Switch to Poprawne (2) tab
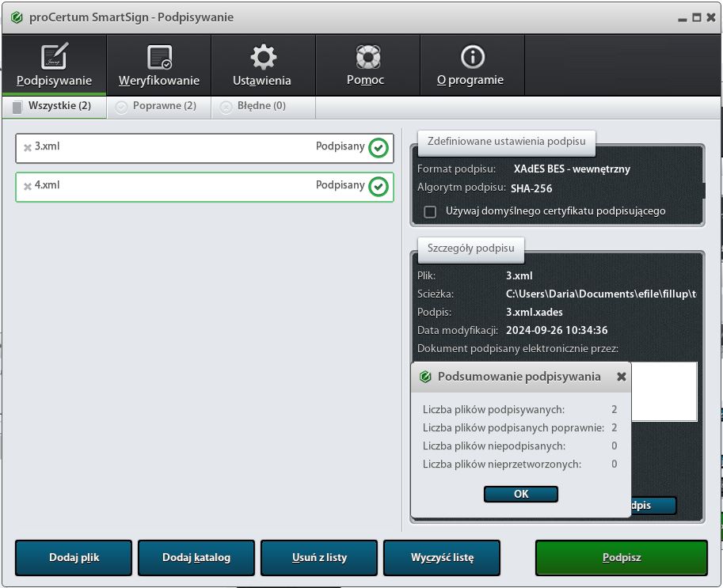Image resolution: width=723 pixels, height=588 pixels. (159, 107)
